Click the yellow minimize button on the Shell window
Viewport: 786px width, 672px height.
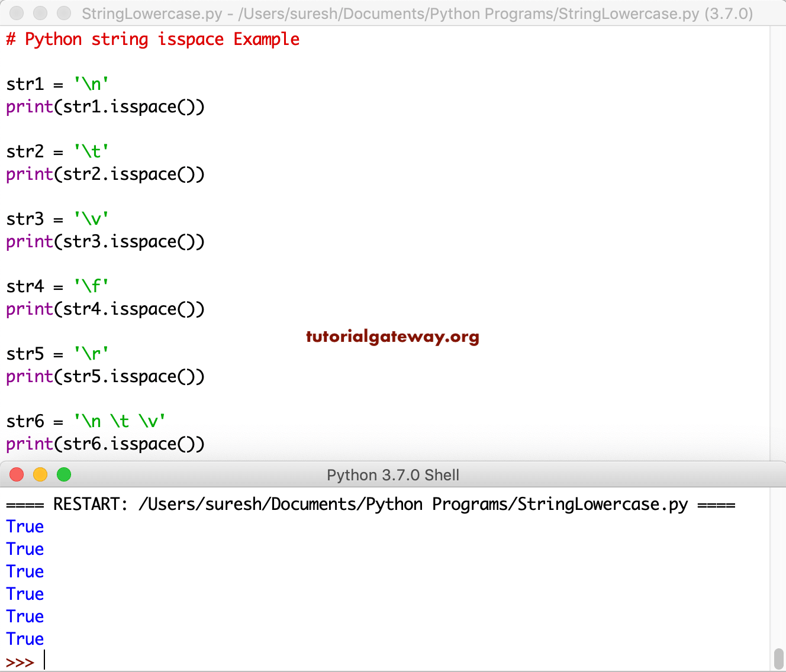coord(40,474)
